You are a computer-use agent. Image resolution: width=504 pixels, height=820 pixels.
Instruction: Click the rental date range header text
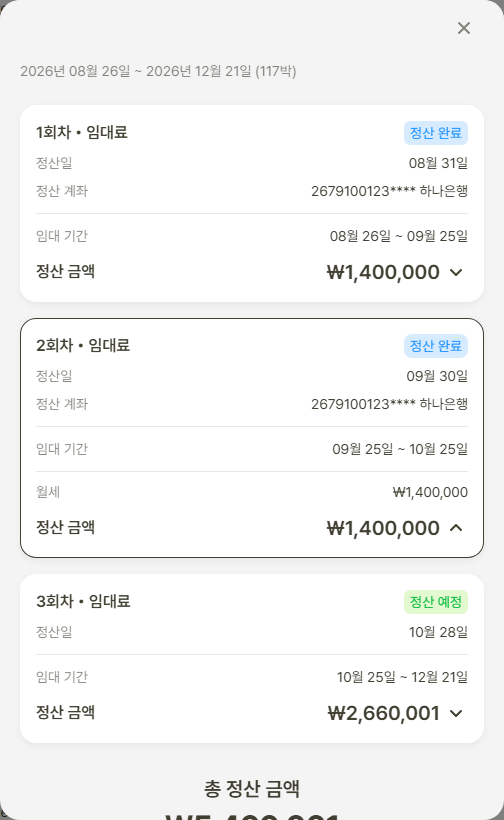coord(158,71)
